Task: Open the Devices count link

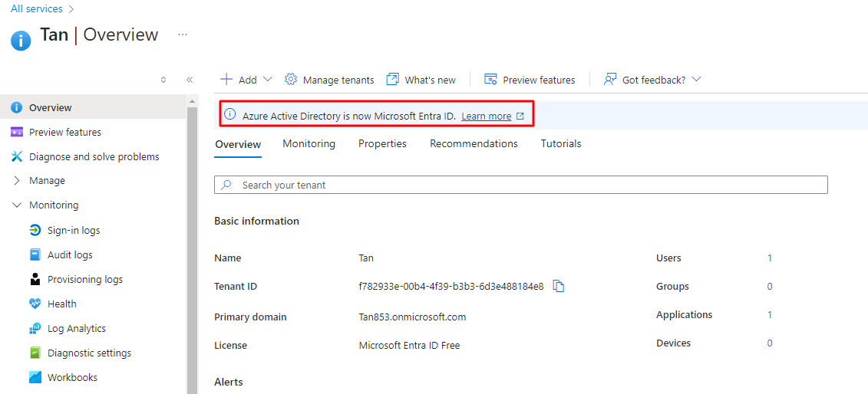Action: point(770,343)
